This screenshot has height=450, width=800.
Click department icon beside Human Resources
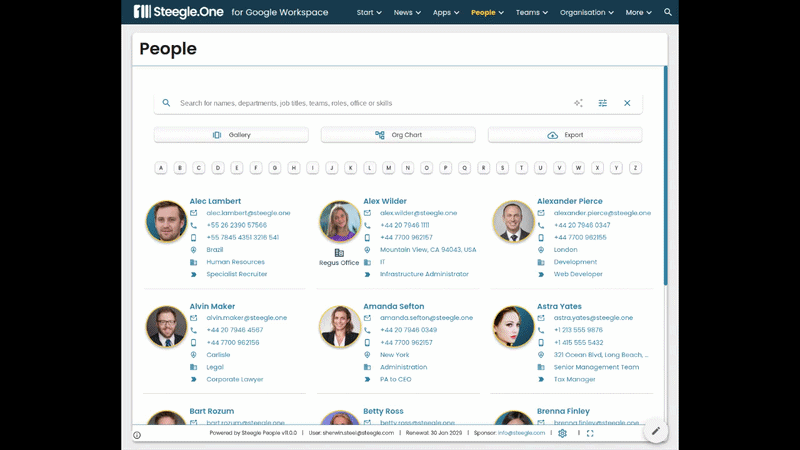pyautogui.click(x=193, y=262)
